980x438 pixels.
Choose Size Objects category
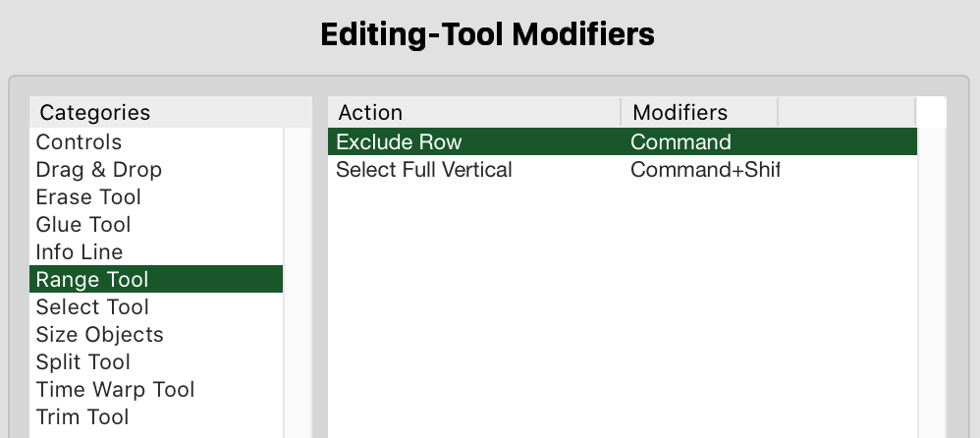(99, 335)
